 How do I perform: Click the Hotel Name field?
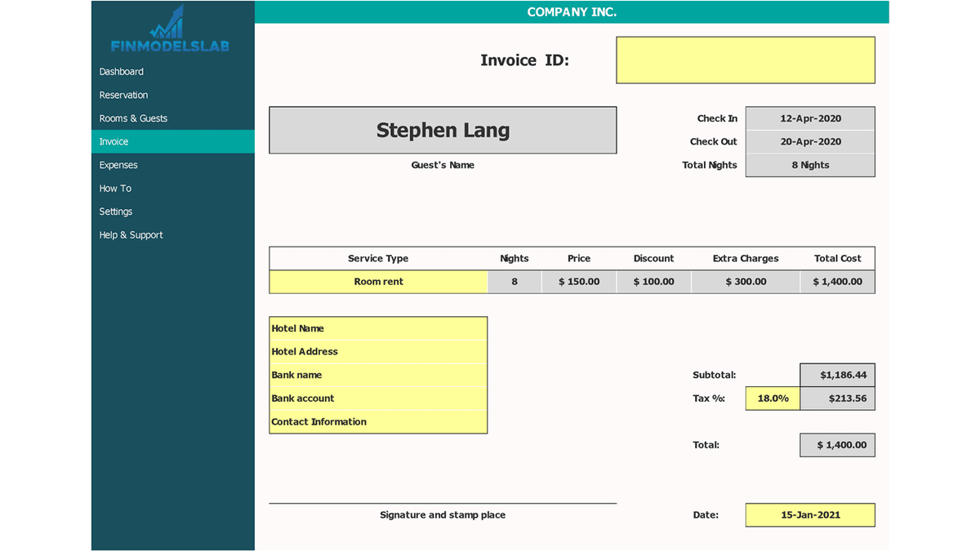(x=378, y=328)
